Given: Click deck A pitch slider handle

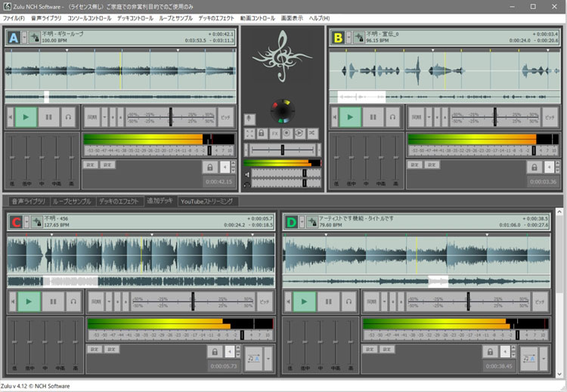Looking at the screenshot, I should pyautogui.click(x=171, y=117).
